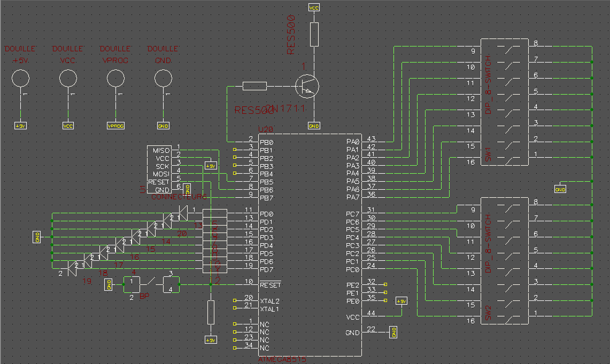Viewport: 610px width, 364px height.
Task: Click the MOSI label on the connector
Action: (161, 174)
